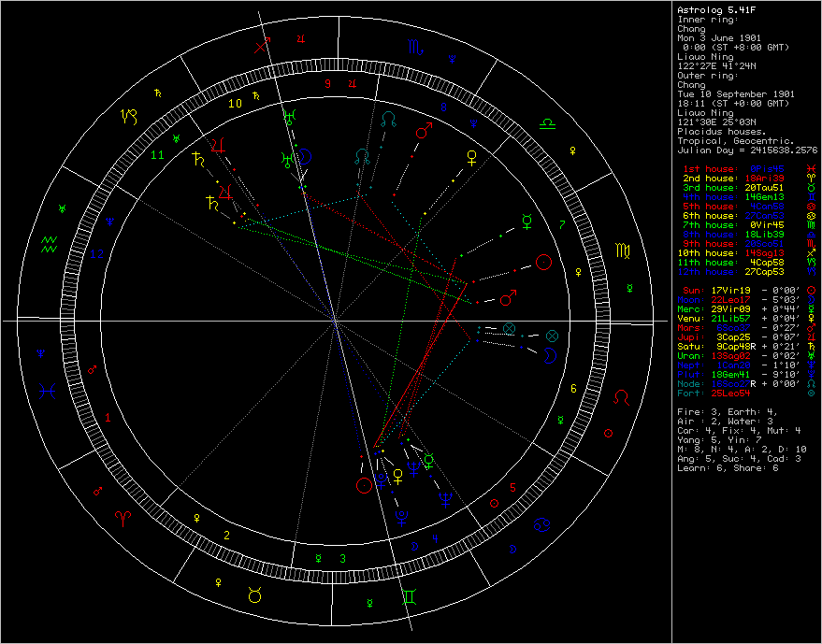Pick the yellow Virgo glyph on the outer ring
This screenshot has height=644, width=822.
(622, 250)
